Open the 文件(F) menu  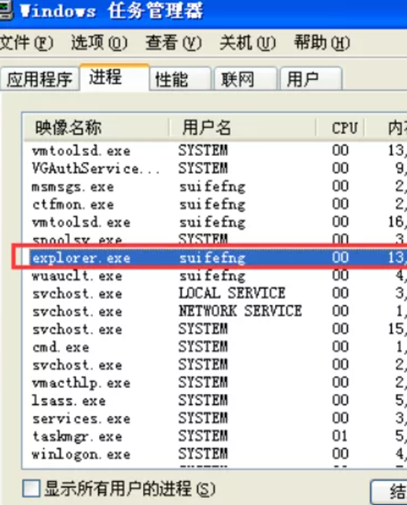27,43
